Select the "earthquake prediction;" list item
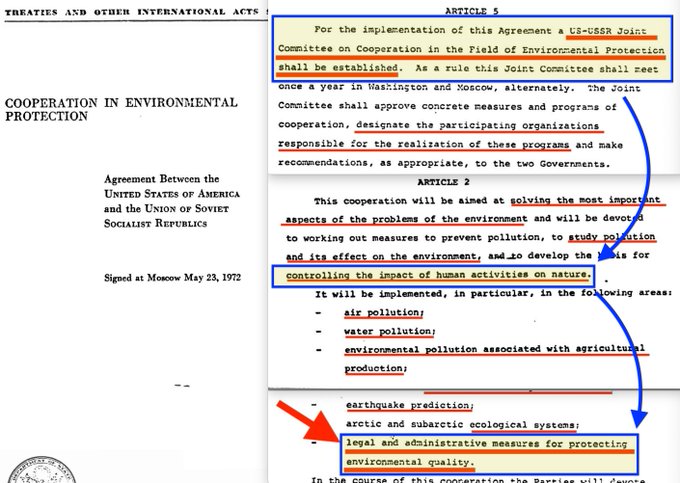Screen dimensions: 680x483 409,405
